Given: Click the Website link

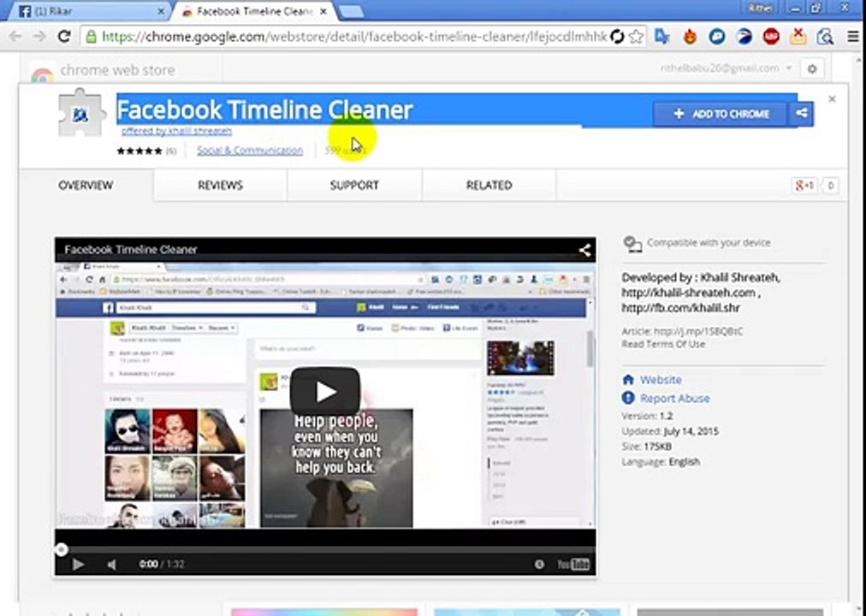Looking at the screenshot, I should tap(661, 380).
